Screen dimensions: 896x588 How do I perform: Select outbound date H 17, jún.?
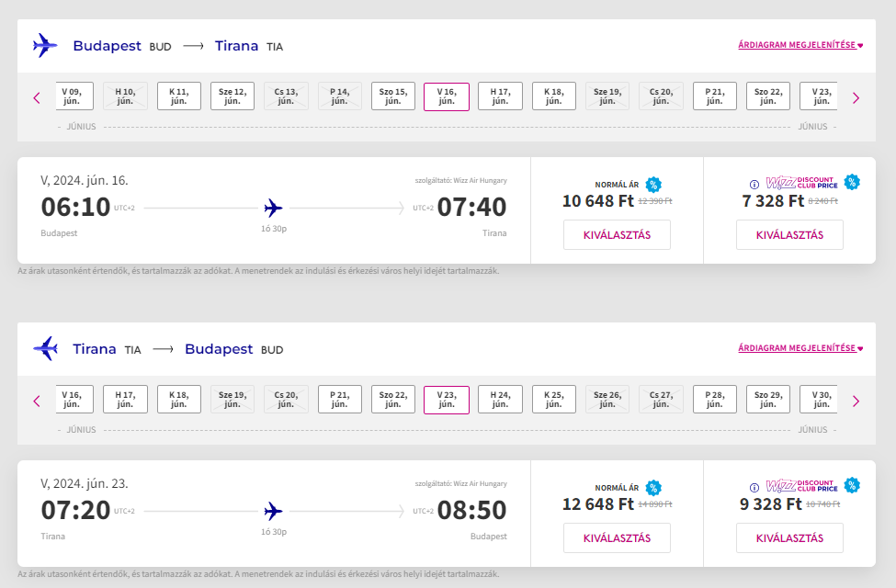[500, 96]
